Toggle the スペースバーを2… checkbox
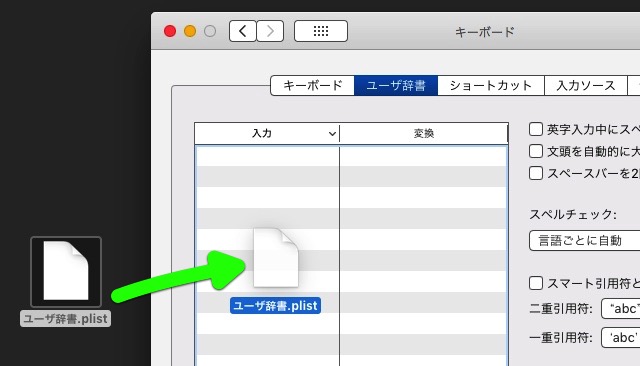 click(x=536, y=173)
